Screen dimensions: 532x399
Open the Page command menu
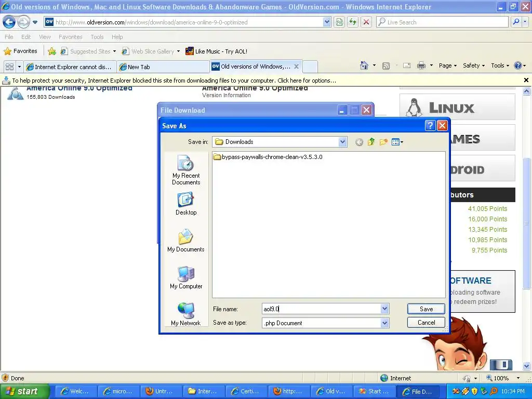pyautogui.click(x=447, y=65)
